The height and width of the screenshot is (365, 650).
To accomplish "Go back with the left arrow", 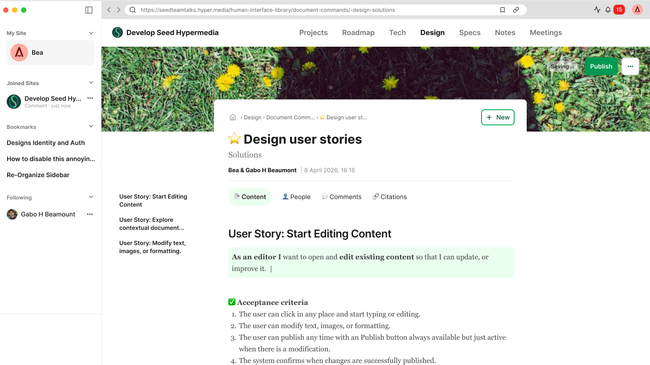I will pos(109,10).
